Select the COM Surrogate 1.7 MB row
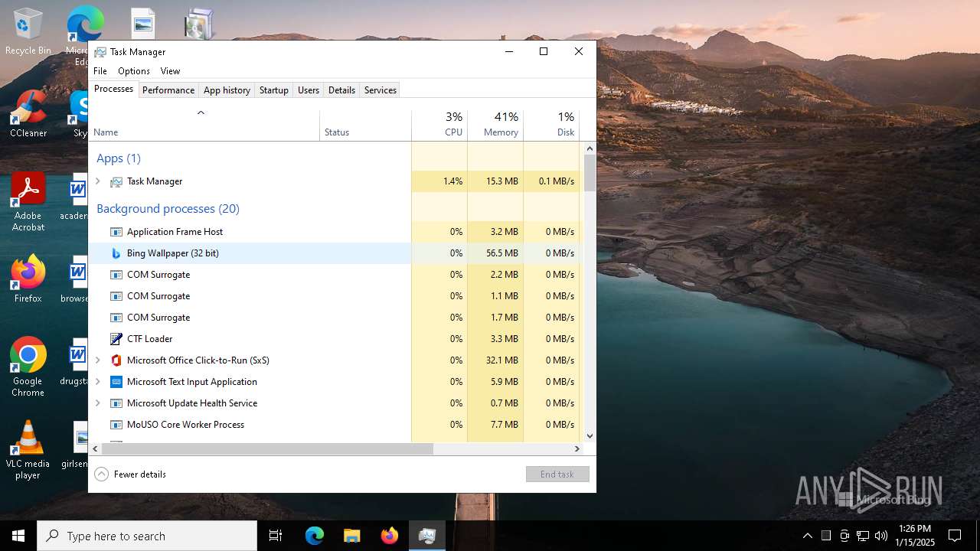The image size is (980, 551). pyautogui.click(x=335, y=318)
